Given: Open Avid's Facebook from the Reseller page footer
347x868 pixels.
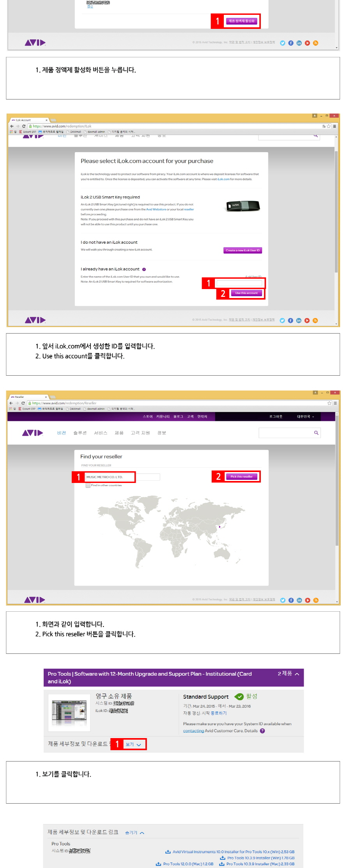Looking at the screenshot, I should (x=291, y=600).
